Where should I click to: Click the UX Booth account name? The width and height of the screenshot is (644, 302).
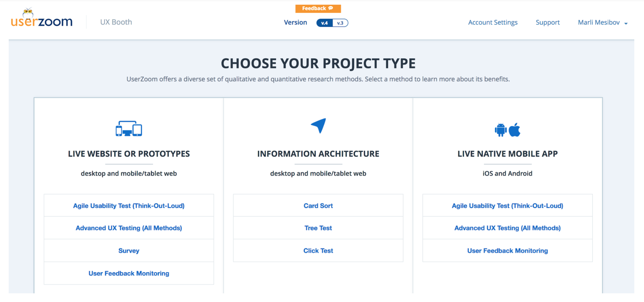(116, 22)
